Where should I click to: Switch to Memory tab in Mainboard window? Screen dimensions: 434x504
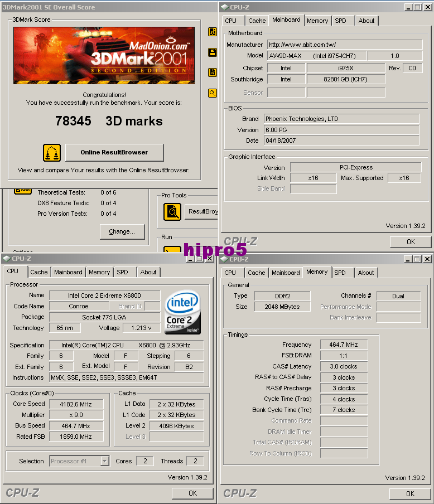coord(317,21)
